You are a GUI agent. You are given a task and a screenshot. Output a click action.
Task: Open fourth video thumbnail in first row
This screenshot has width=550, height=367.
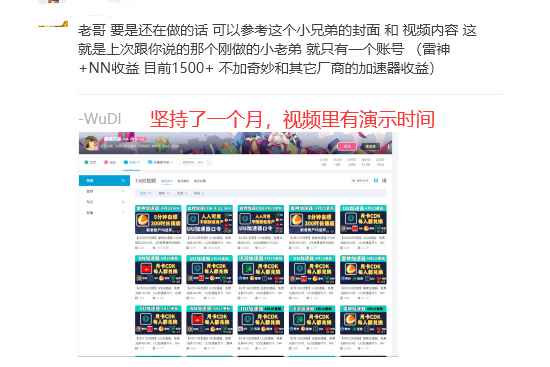312,220
